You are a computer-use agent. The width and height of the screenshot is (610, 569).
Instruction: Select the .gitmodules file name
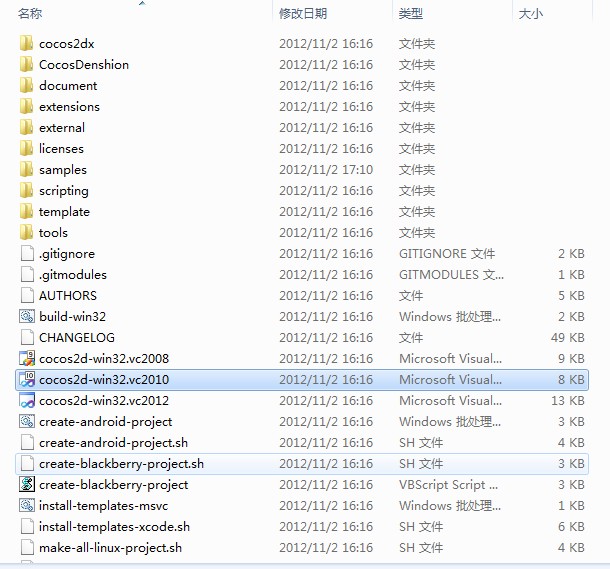click(x=73, y=275)
